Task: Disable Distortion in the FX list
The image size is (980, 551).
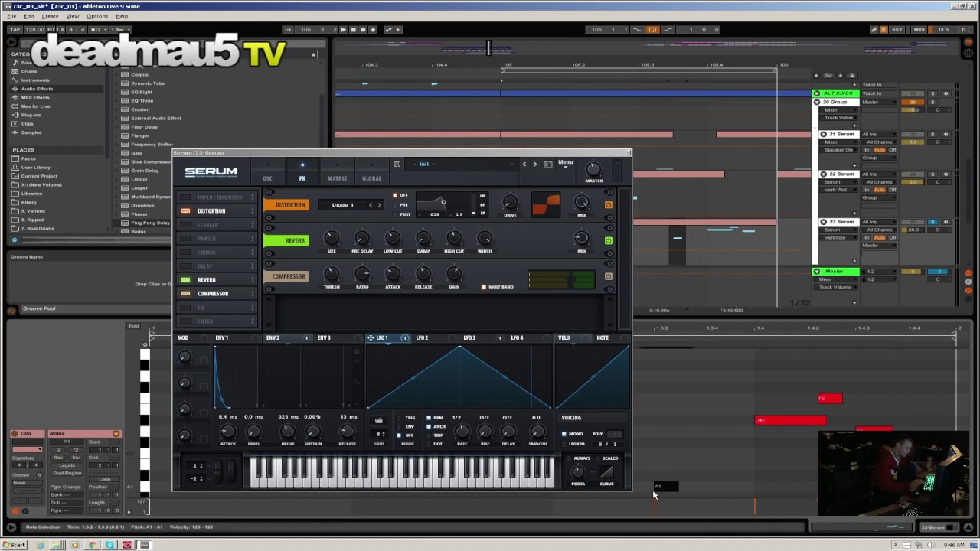Action: point(185,210)
